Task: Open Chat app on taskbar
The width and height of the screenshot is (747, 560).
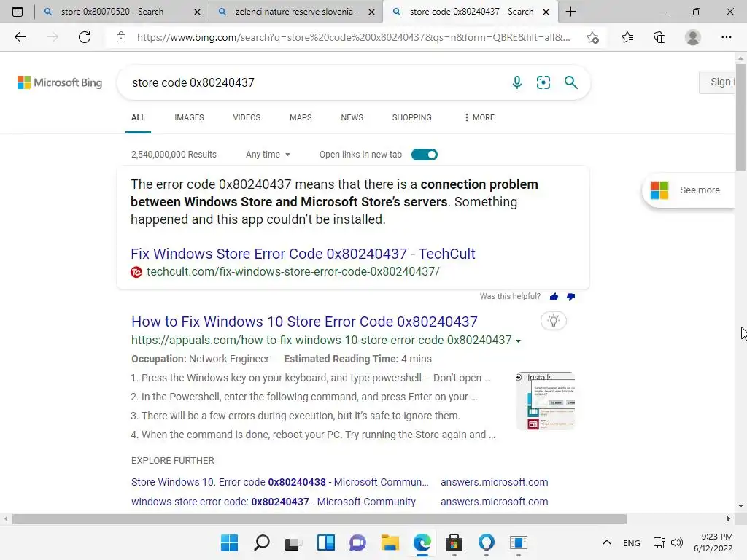Action: tap(357, 542)
